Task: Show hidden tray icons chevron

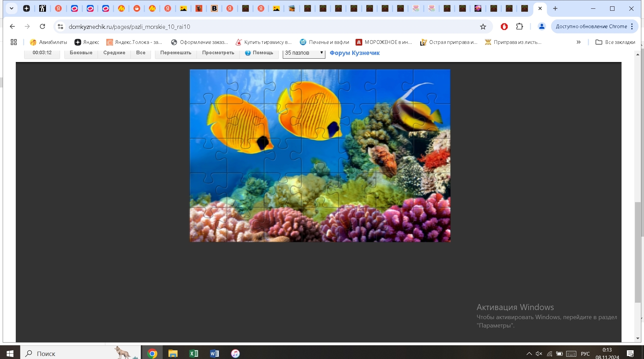Action: [529, 354]
